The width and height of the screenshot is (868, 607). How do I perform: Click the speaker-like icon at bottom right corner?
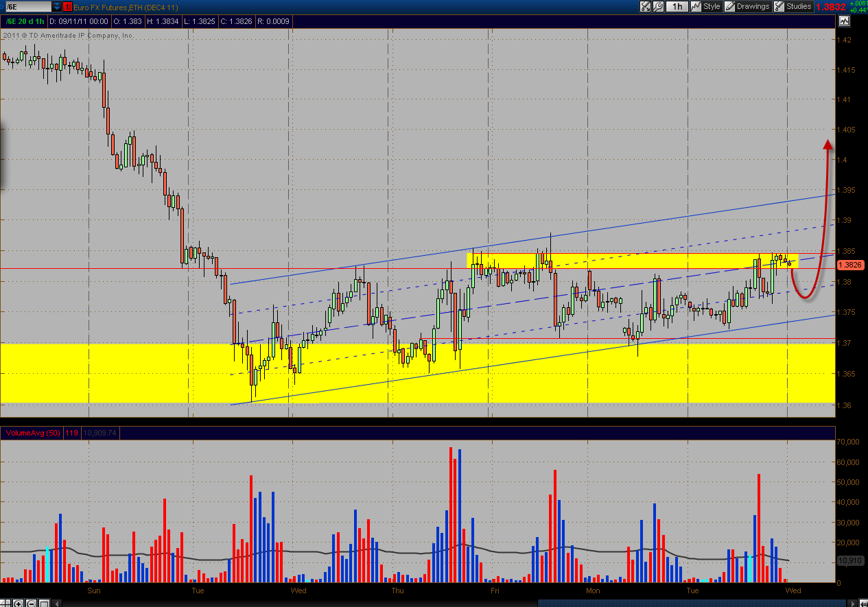pyautogui.click(x=863, y=603)
